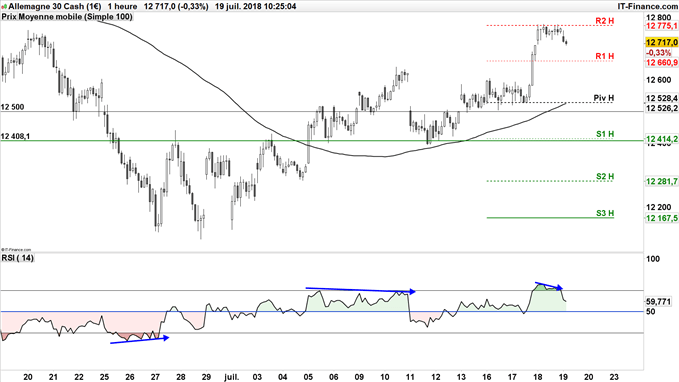Viewport: 679px width, 382px height.
Task: Click the 18 date axis label
Action: click(537, 377)
